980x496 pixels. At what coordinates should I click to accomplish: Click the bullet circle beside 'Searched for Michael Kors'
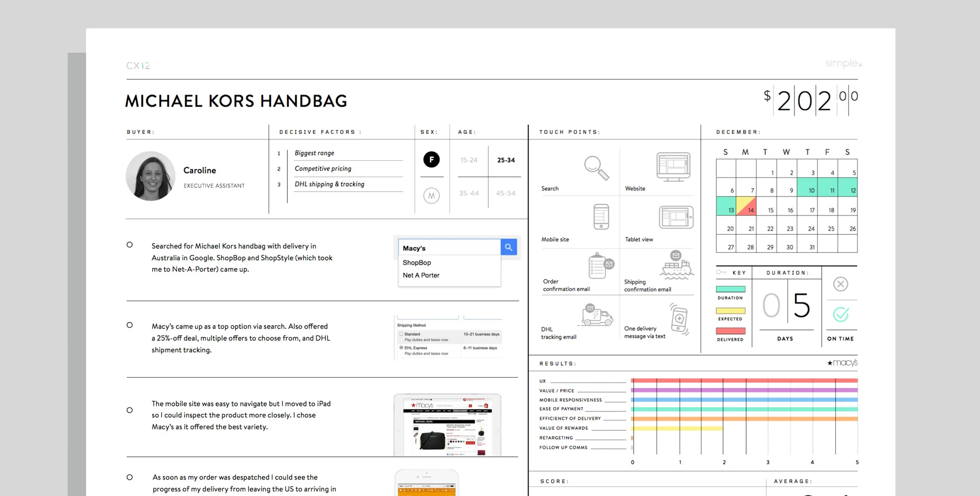pyautogui.click(x=130, y=245)
